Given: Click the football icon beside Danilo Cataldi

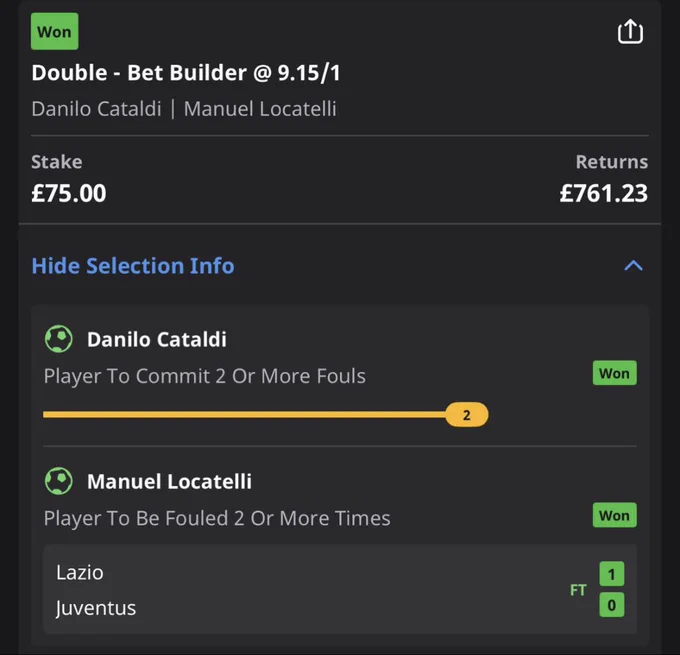Looking at the screenshot, I should point(59,339).
